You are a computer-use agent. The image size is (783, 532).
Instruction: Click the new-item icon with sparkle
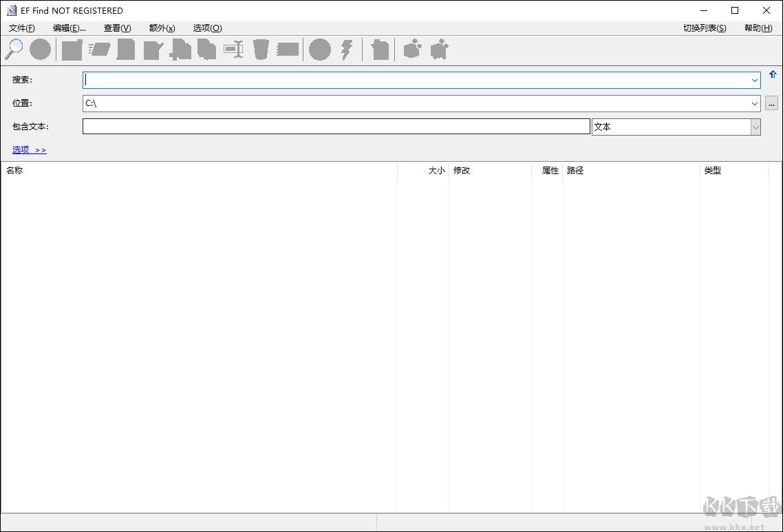[x=72, y=50]
